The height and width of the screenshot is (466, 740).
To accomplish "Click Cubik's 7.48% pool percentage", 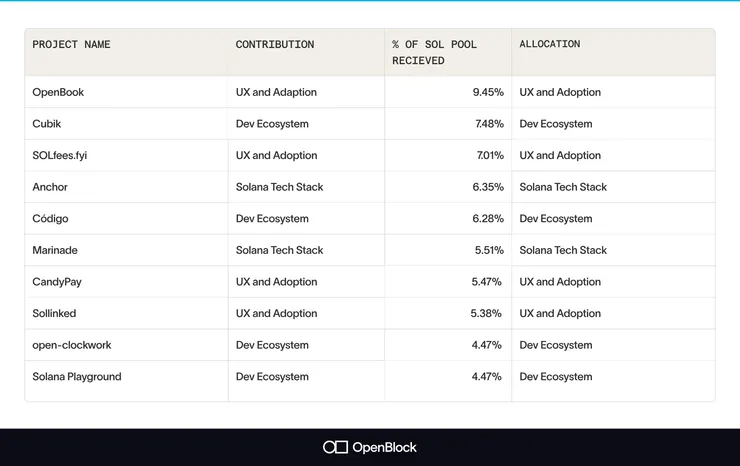I will click(489, 124).
